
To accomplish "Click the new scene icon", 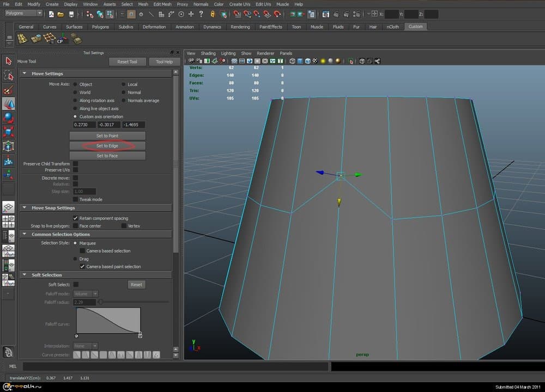I will coord(51,14).
